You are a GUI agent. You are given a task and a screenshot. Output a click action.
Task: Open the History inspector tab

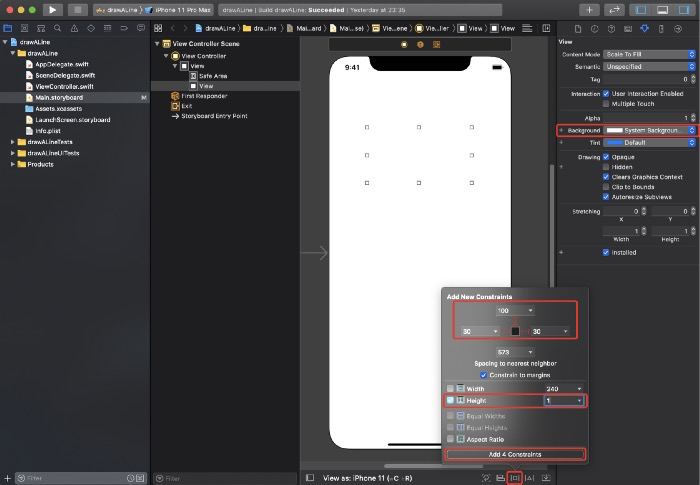[x=595, y=29]
